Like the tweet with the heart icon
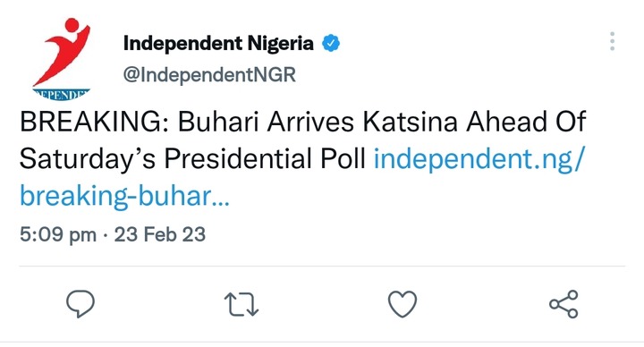This screenshot has height=347, width=644. click(402, 304)
